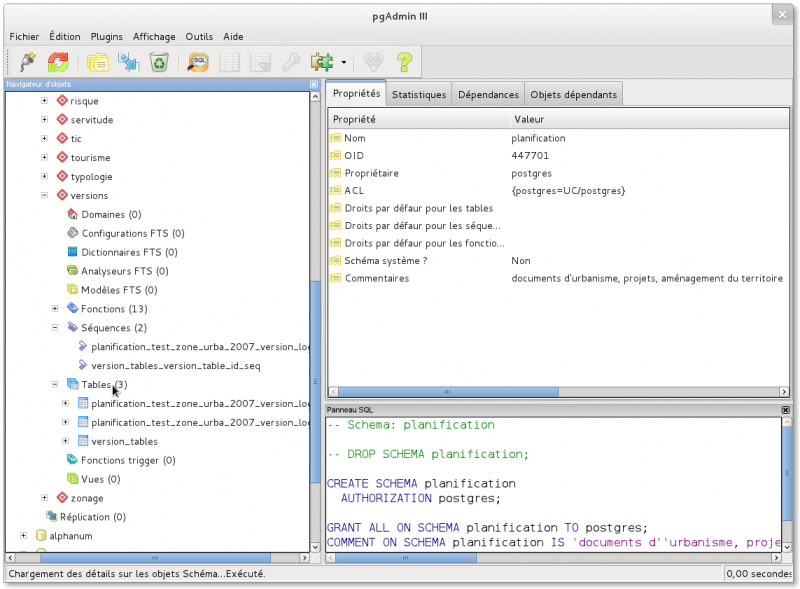Expand the version_tables table node

[66, 441]
